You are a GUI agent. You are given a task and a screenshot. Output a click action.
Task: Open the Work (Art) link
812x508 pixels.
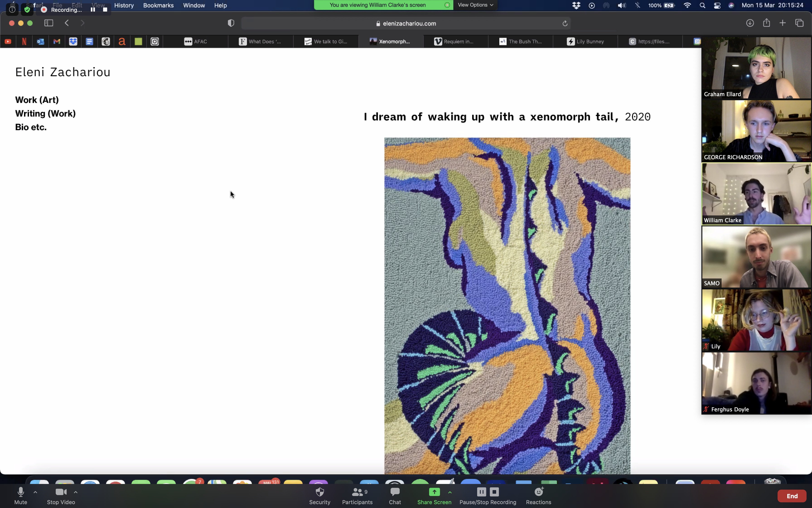37,100
